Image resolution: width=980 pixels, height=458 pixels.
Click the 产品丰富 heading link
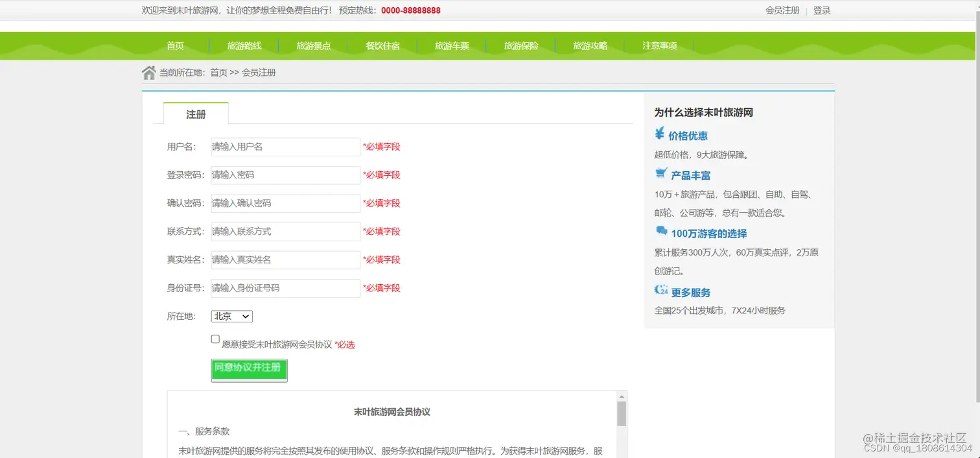coord(691,175)
